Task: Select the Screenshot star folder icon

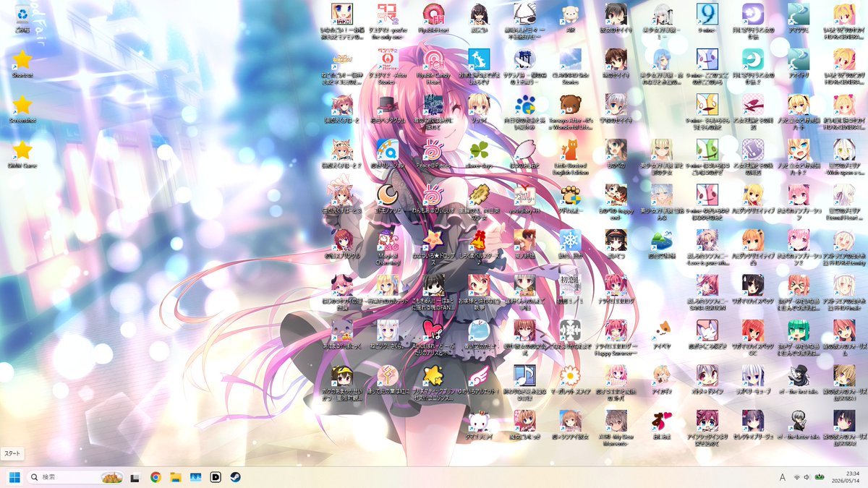Action: click(x=23, y=105)
